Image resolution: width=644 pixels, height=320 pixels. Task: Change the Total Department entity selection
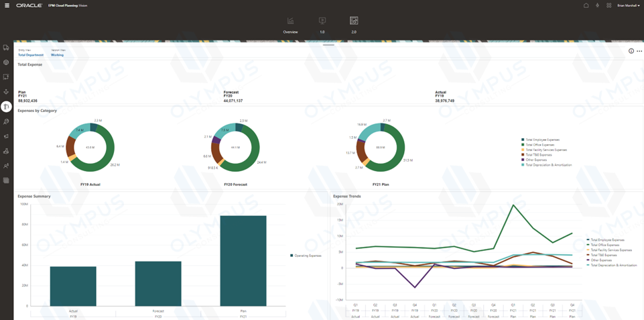(31, 55)
